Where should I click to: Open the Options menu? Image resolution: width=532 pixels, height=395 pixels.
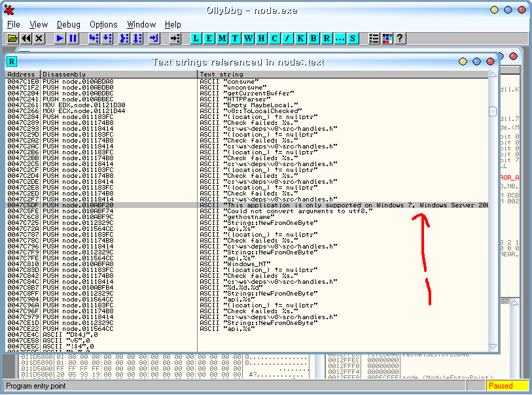[103, 24]
